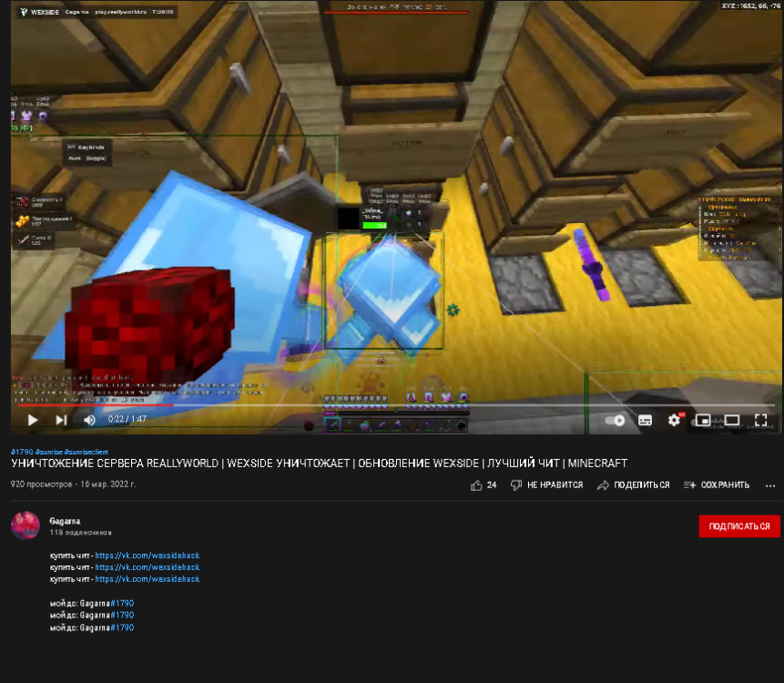This screenshot has width=784, height=683.
Task: Click the НЕ НРАВИТСЯ dislike button
Action: point(546,485)
